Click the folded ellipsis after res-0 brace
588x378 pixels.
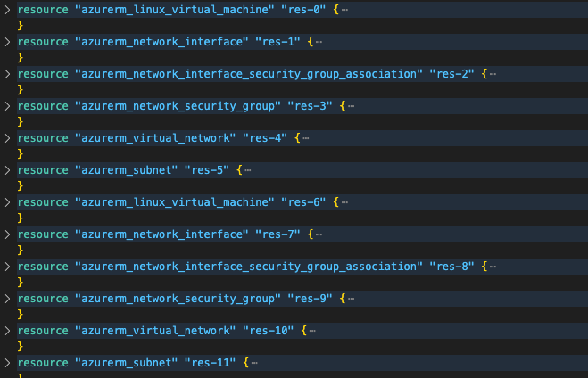point(344,10)
